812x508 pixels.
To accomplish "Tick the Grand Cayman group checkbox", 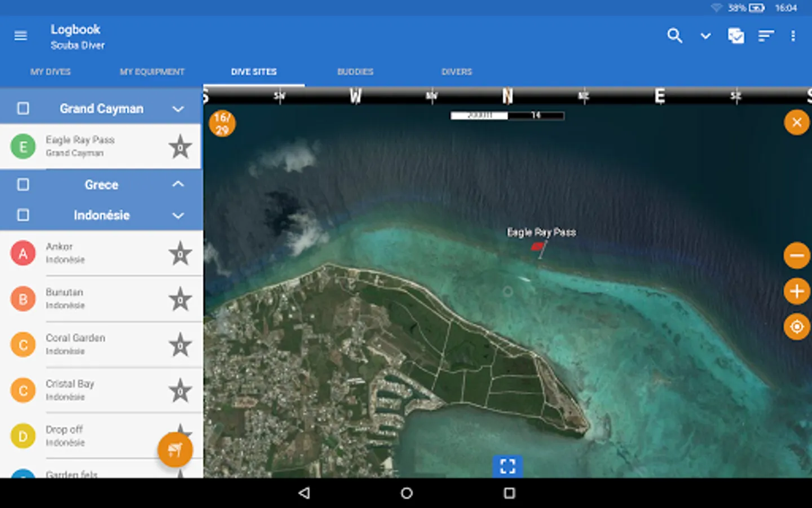I will pos(23,108).
